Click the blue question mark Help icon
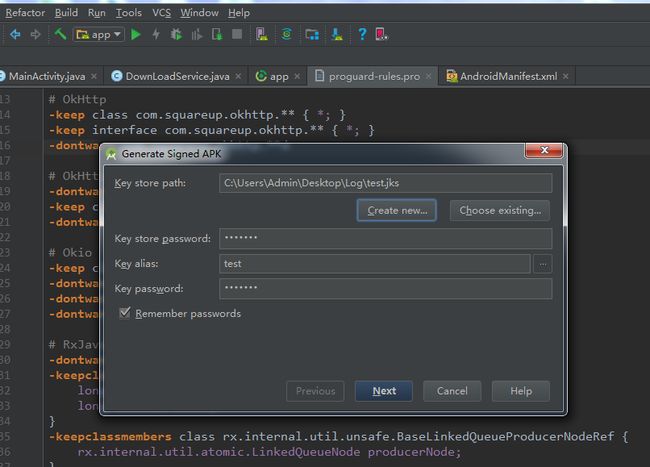650x467 pixels. coord(362,34)
